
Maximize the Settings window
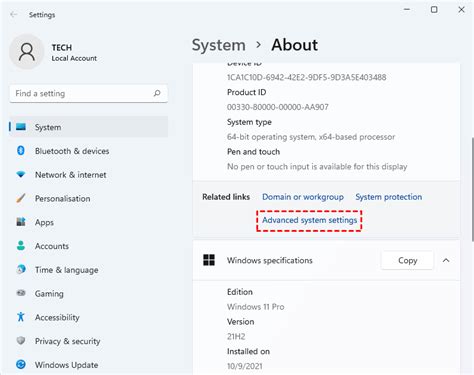(x=434, y=9)
